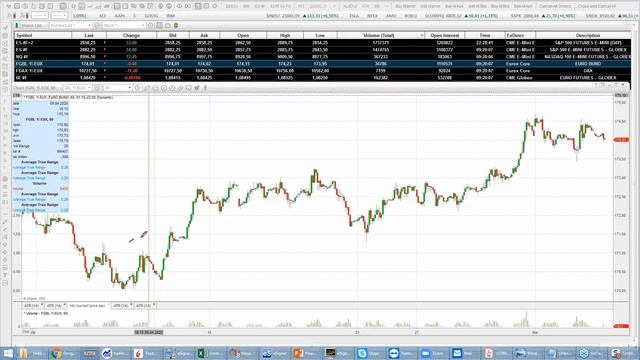The width and height of the screenshot is (640, 360).
Task: Click the Facebook share icon in chart toolbar
Action: point(205,88)
